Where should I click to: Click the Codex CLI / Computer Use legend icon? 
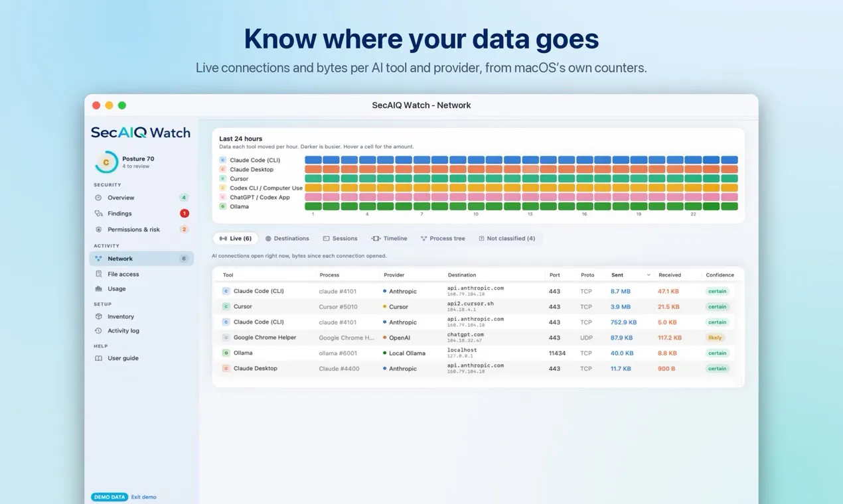point(223,188)
